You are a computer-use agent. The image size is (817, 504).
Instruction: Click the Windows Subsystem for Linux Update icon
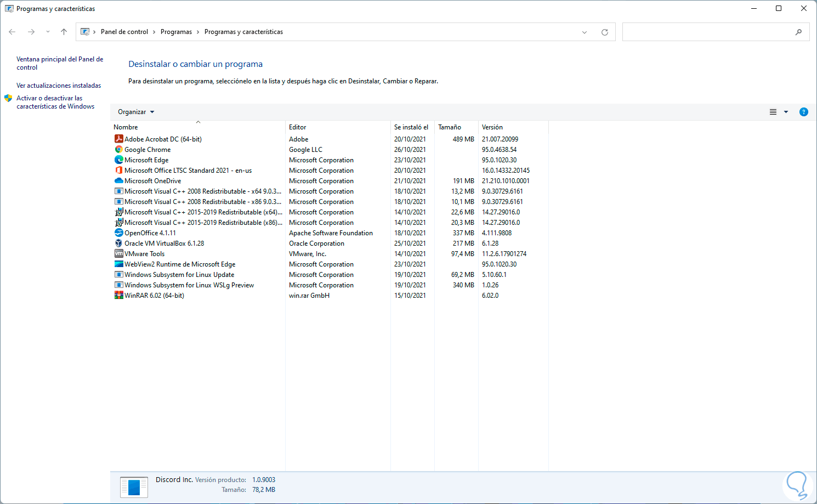point(118,274)
